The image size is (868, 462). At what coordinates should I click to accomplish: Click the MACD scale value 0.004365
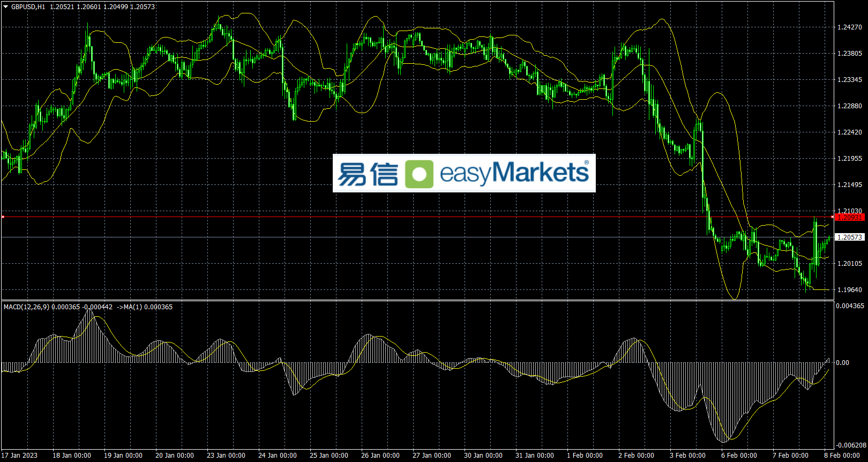850,306
